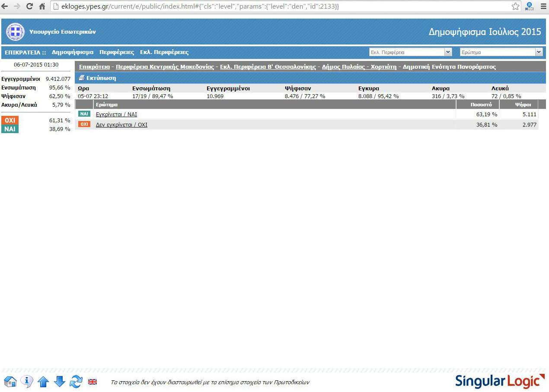Follow the Δήμος Πυλαίας - Χορτιάτη breadcrumb
Screen dimensions: 549x392
359,67
